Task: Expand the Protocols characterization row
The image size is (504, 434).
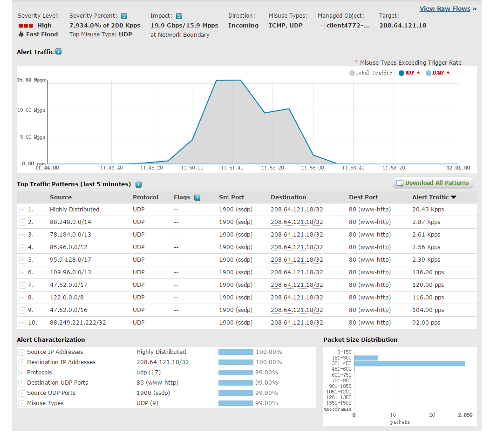Action: (21, 373)
